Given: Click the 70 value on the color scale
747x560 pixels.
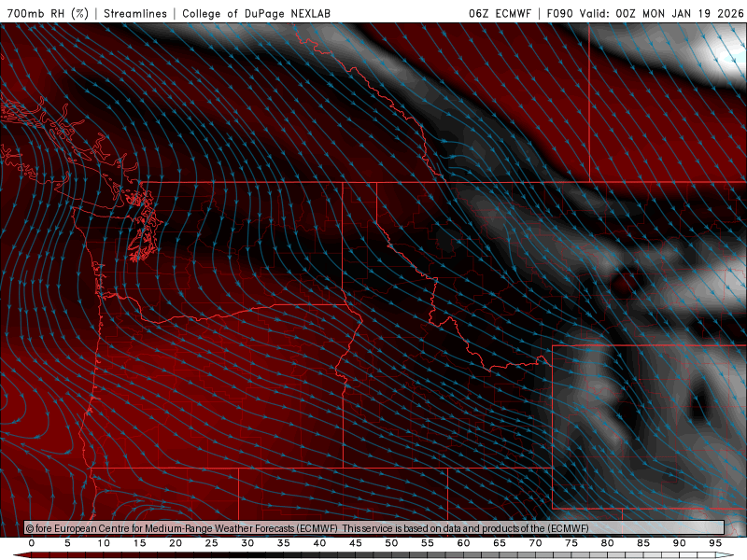Looking at the screenshot, I should point(535,543).
